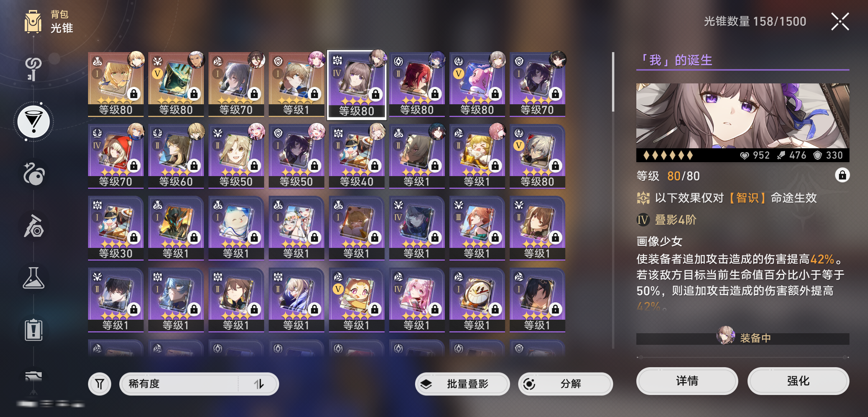Viewport: 868px width, 417px height.
Task: Open the flask consumables sidebar icon
Action: pos(34,278)
